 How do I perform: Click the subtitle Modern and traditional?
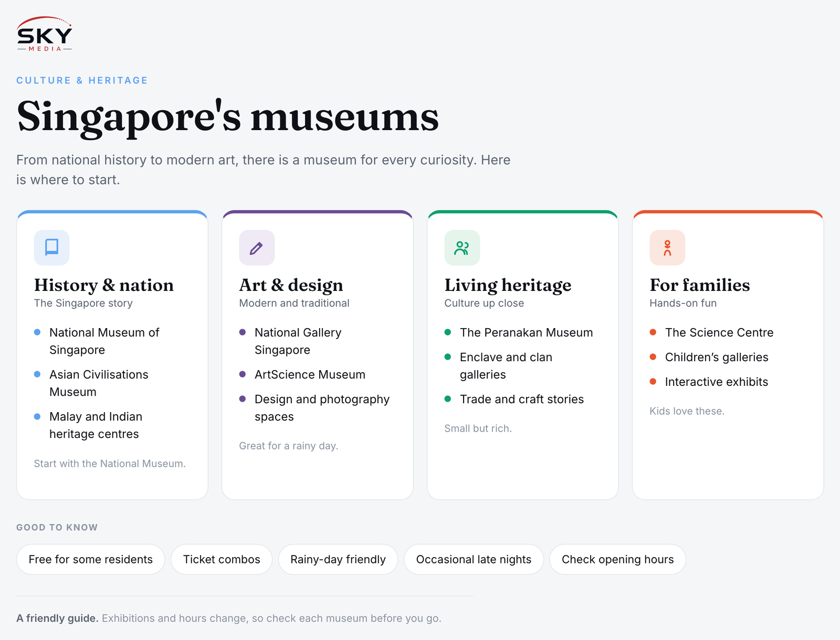click(x=294, y=303)
